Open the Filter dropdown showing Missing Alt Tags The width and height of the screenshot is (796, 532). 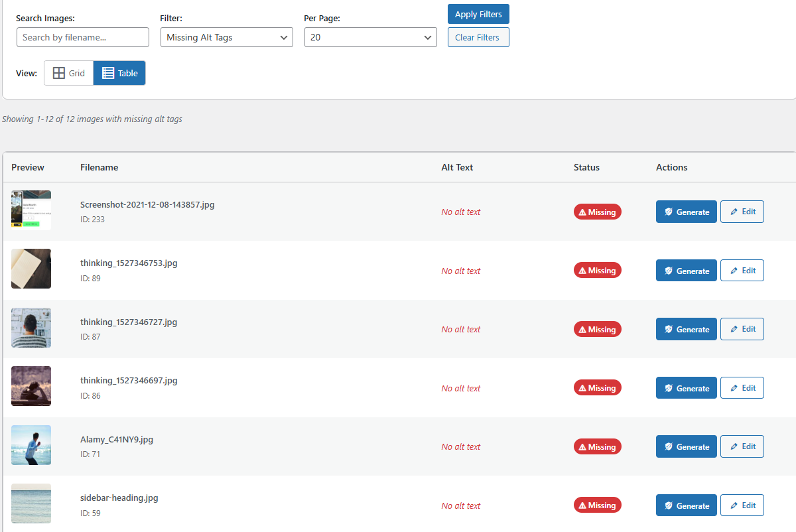[226, 37]
